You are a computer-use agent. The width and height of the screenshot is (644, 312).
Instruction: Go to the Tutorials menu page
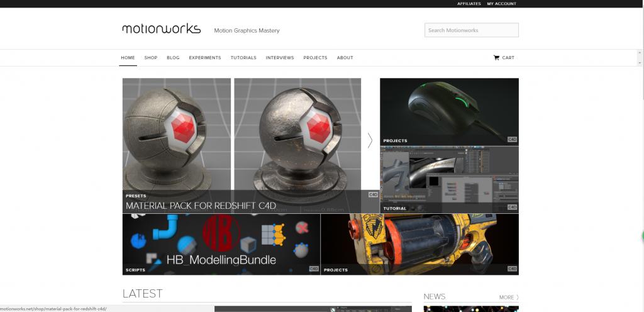[x=243, y=58]
